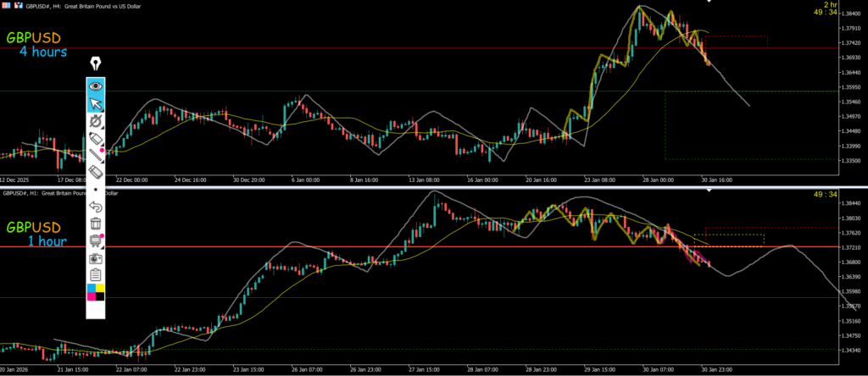Click price level 1.37420 on the H4 axis

(x=851, y=42)
